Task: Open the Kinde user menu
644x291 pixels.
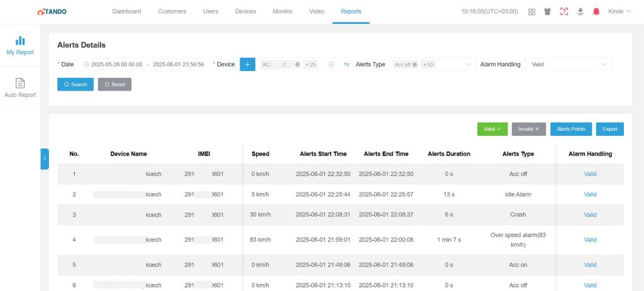Action: 619,11
